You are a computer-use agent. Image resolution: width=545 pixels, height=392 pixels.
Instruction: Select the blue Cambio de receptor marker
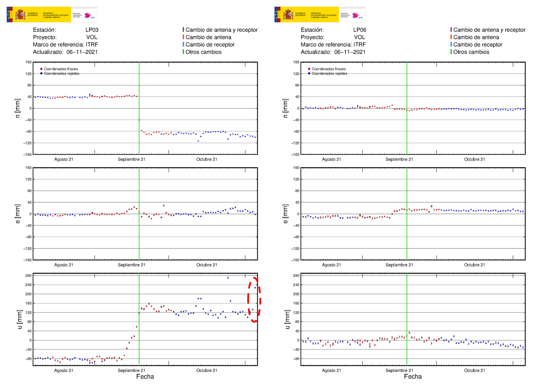pos(184,45)
